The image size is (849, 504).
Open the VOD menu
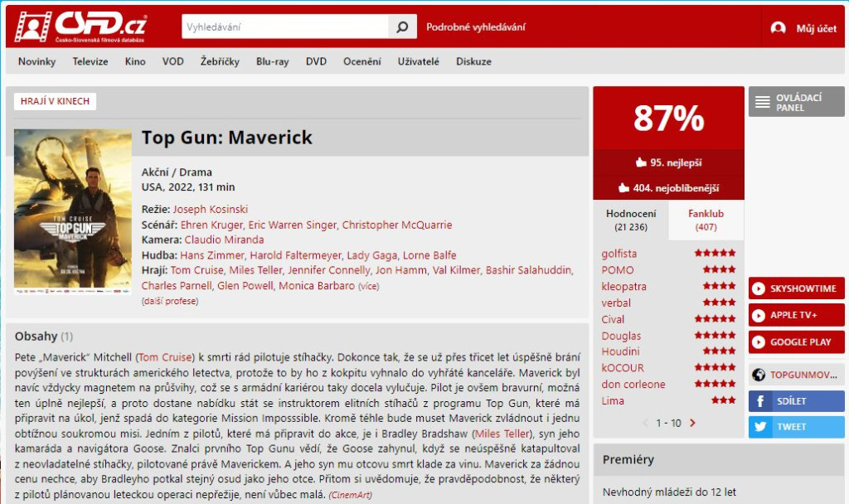(172, 61)
